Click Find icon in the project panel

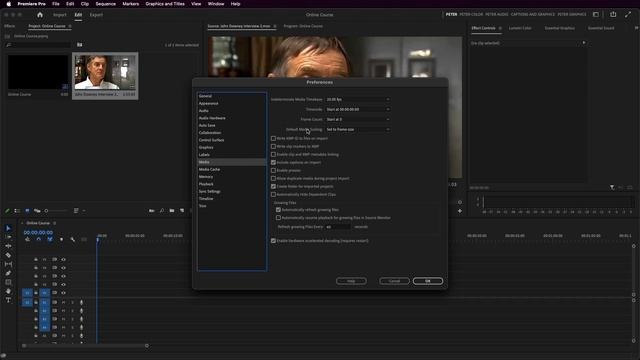tap(162, 211)
